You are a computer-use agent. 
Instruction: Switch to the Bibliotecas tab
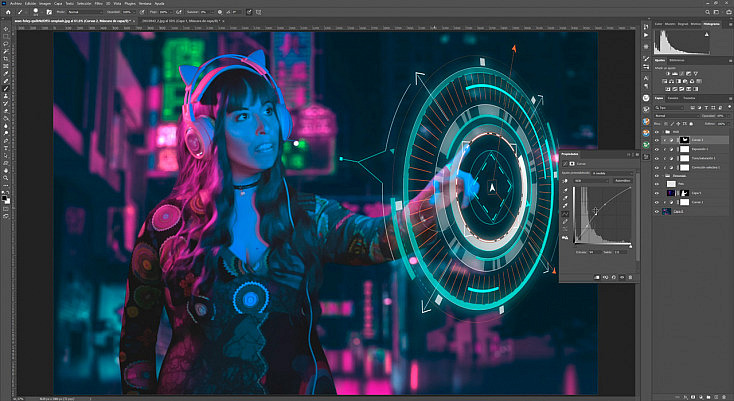click(x=677, y=60)
